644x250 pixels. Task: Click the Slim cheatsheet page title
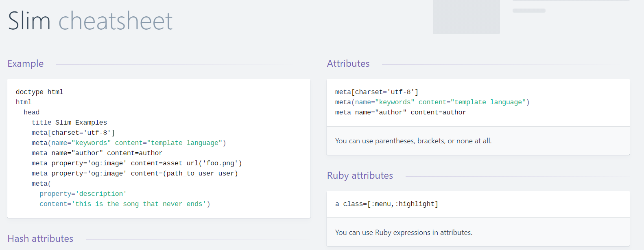point(90,21)
